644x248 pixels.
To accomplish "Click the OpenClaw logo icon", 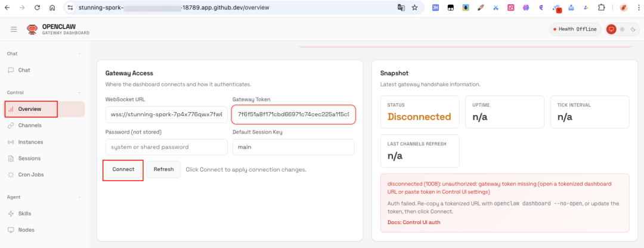I will (32, 29).
